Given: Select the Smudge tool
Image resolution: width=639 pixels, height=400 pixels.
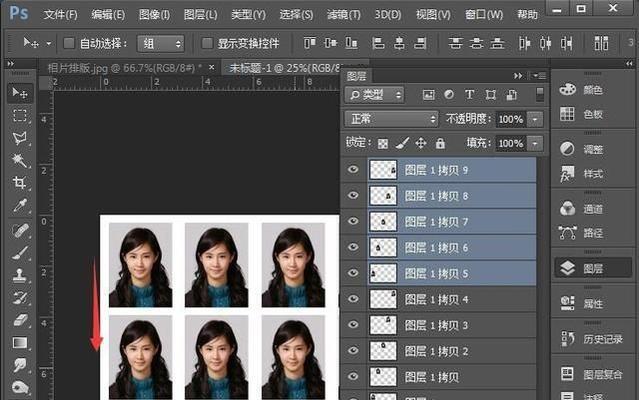Looking at the screenshot, I should click(x=20, y=365).
